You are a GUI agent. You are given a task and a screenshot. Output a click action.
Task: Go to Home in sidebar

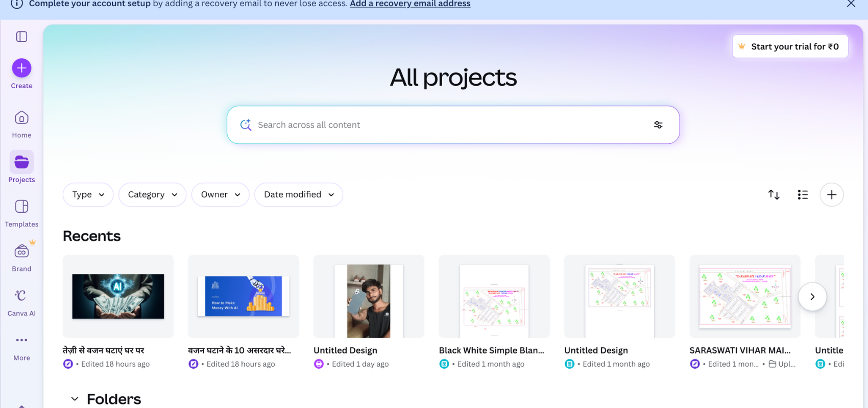pos(21,124)
